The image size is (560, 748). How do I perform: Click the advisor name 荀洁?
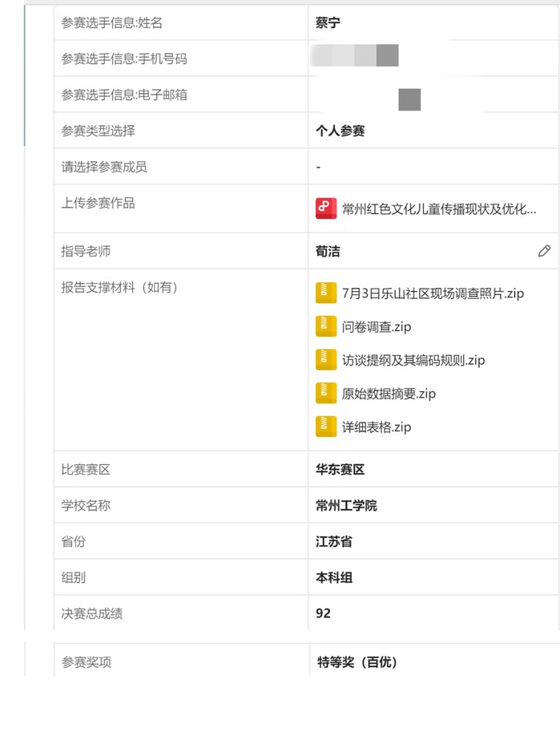[328, 251]
